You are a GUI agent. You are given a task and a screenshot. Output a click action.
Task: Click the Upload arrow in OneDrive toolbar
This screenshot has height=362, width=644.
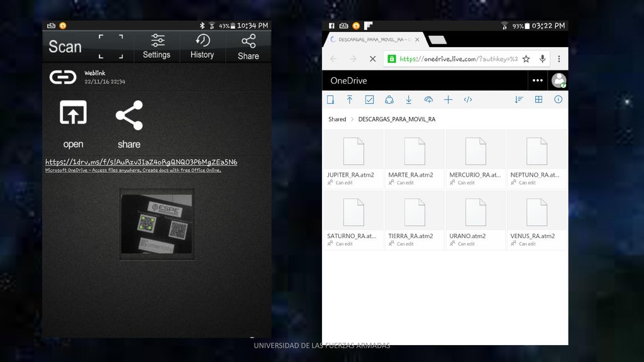pyautogui.click(x=350, y=100)
